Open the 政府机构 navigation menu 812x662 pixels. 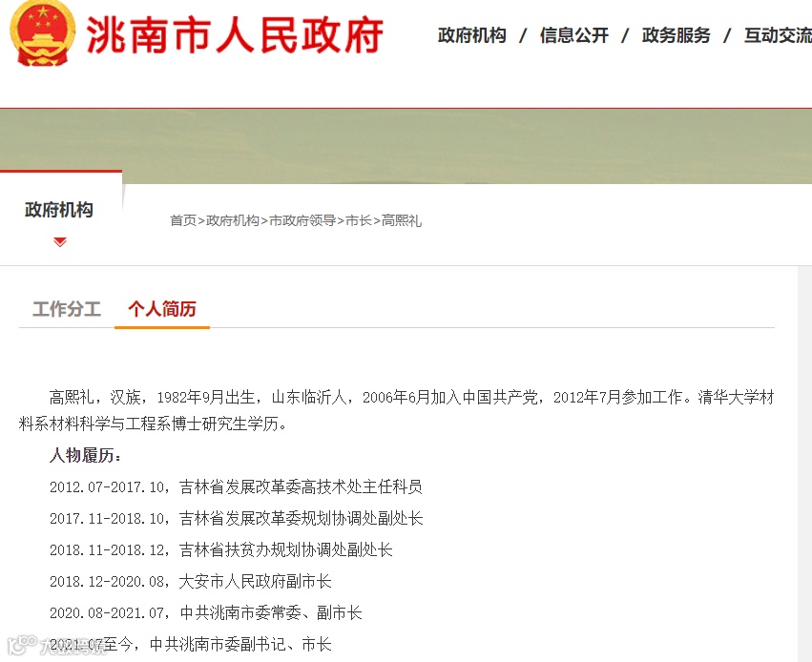pos(471,35)
